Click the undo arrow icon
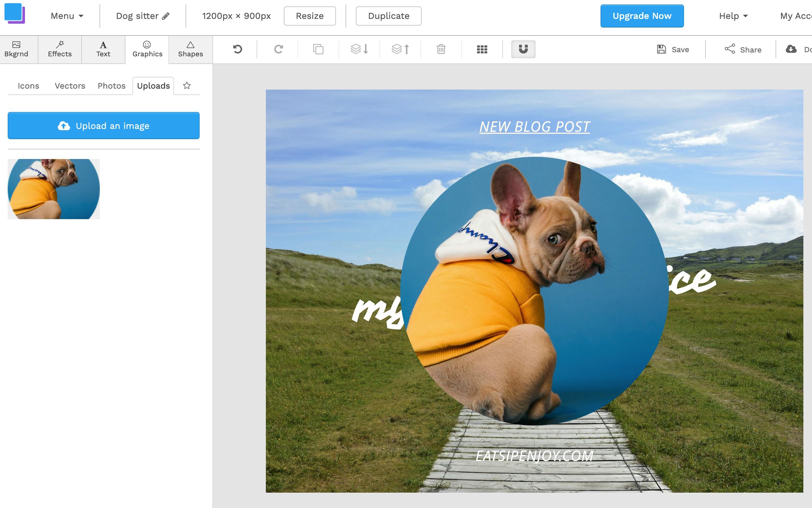The image size is (812, 508). click(237, 49)
